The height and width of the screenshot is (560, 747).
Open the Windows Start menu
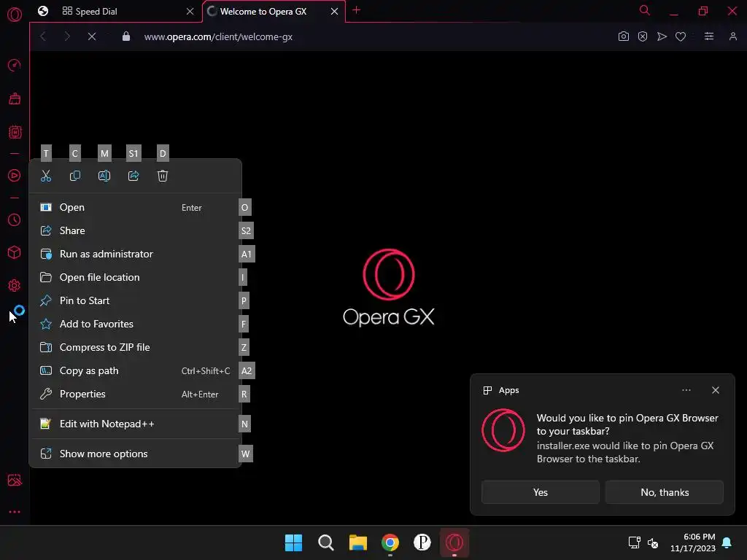coord(293,542)
